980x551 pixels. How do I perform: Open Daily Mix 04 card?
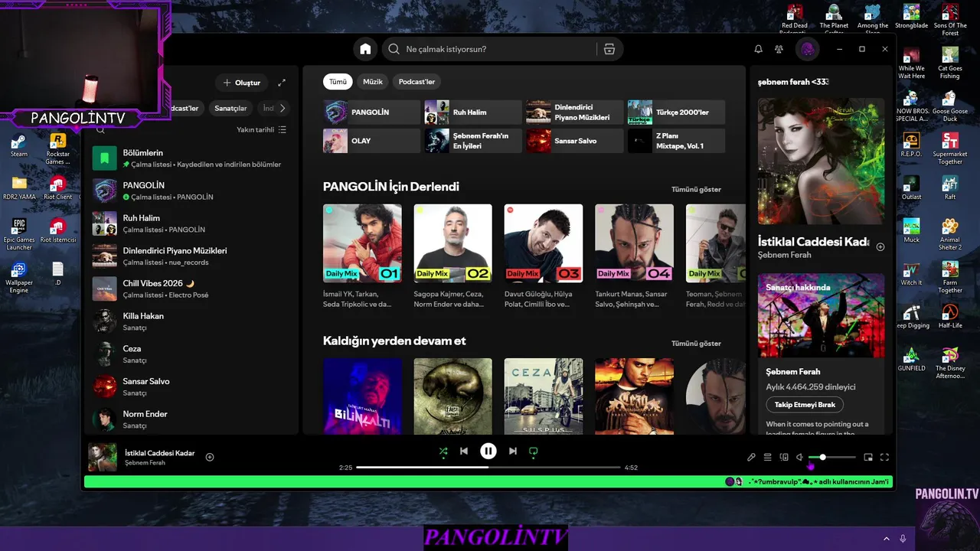[x=634, y=256]
